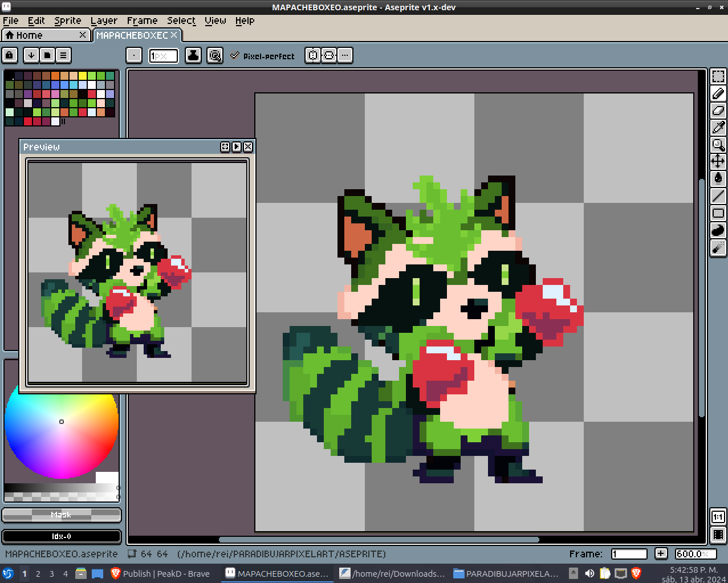Open the dynamics options button
728x583 pixels.
(x=215, y=55)
